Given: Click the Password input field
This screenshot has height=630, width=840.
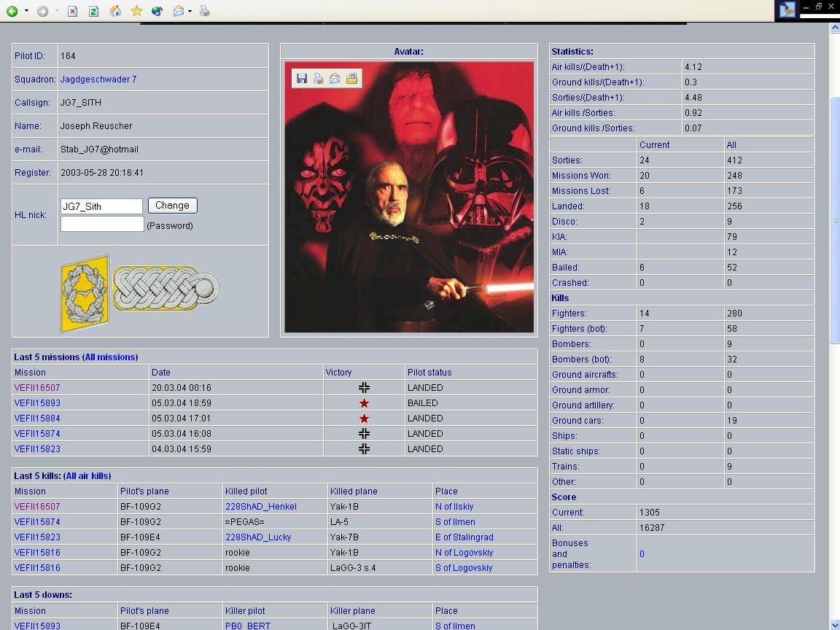Looking at the screenshot, I should click(101, 225).
